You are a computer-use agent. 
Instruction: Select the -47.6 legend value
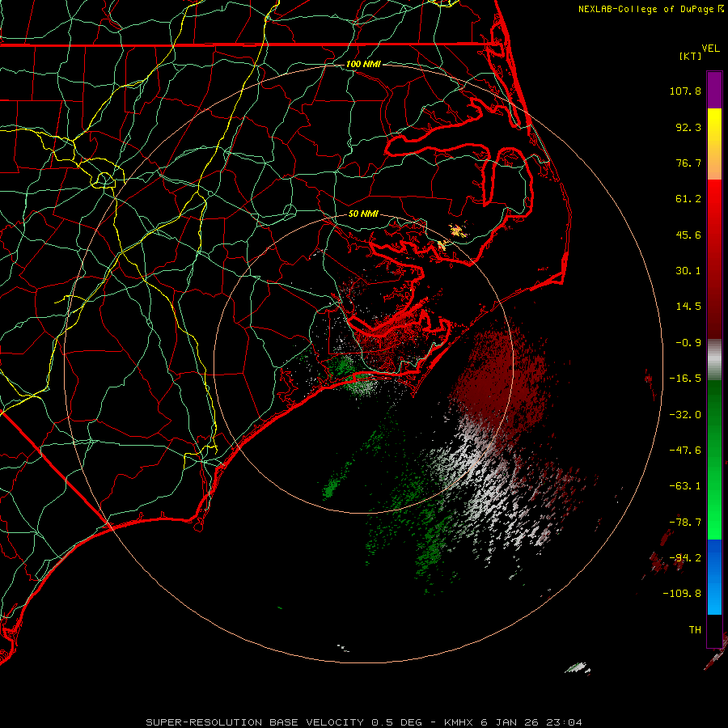point(685,451)
